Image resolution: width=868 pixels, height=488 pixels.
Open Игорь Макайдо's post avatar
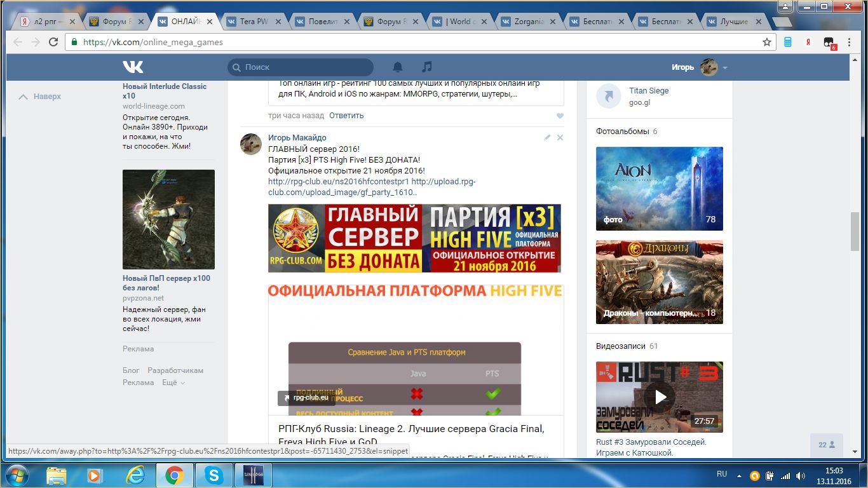[251, 144]
